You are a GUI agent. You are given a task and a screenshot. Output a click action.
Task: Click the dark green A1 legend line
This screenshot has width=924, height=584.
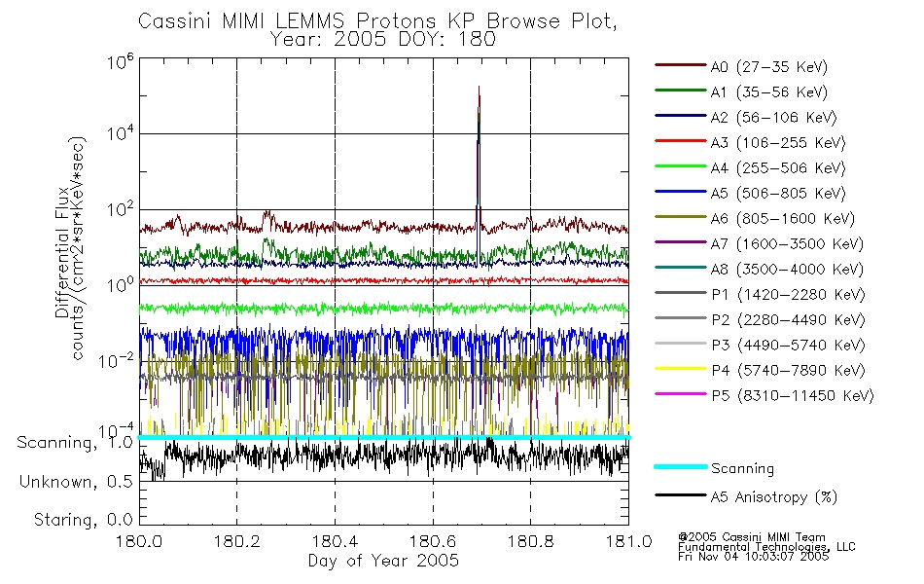(681, 91)
